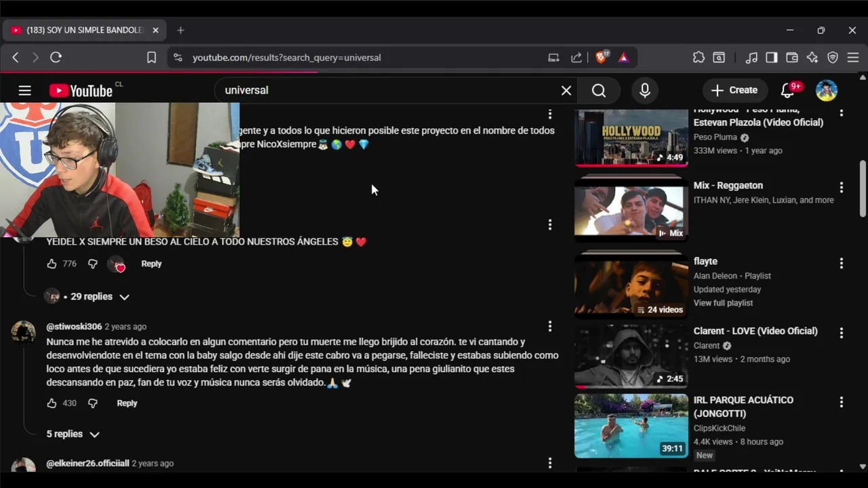Open the Peso Pluma channel name
Image resolution: width=868 pixels, height=488 pixels.
715,137
